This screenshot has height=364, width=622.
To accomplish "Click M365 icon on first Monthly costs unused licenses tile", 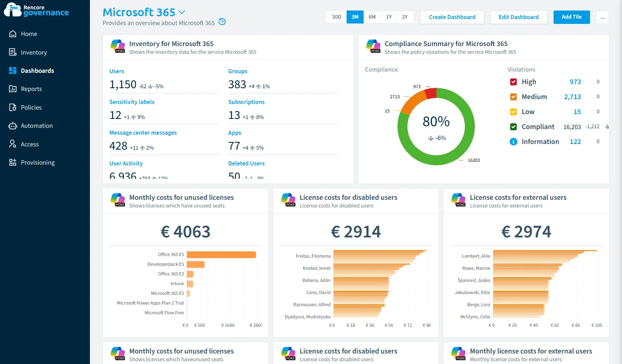I will coord(118,200).
